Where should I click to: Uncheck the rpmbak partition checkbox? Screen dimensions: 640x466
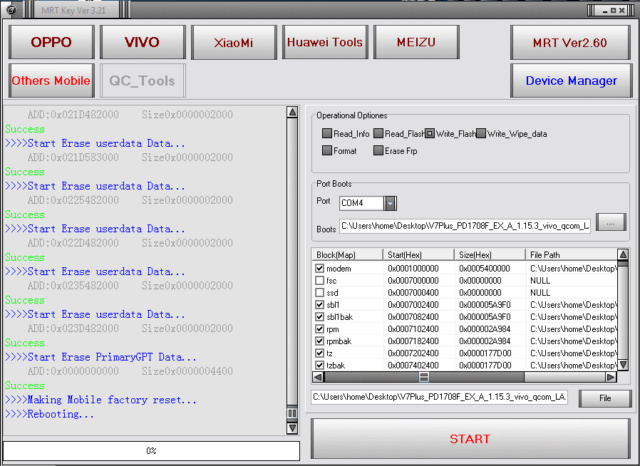(320, 341)
